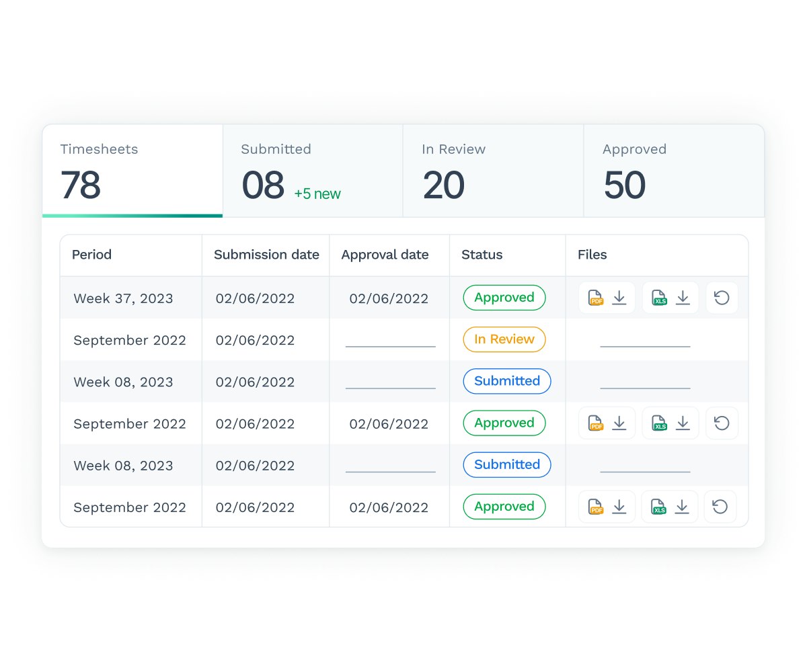The width and height of the screenshot is (807, 672).
Task: Show the Approved 50 tab
Action: tap(674, 171)
